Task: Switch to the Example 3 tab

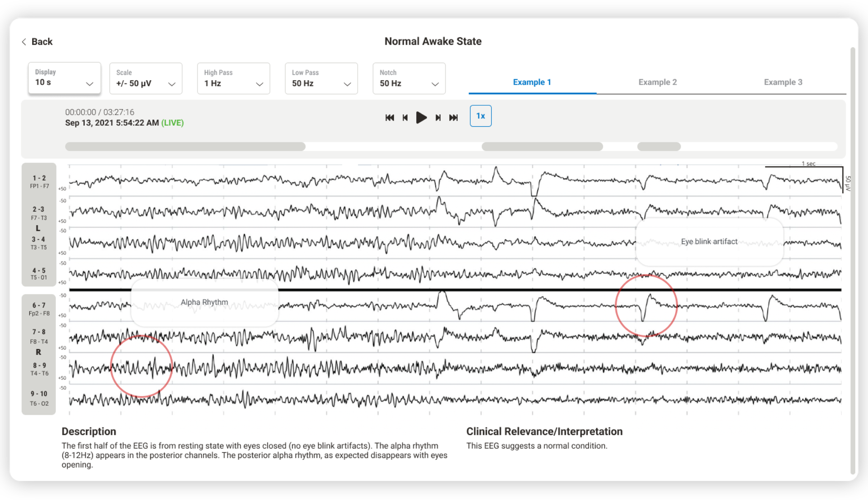Action: point(783,82)
